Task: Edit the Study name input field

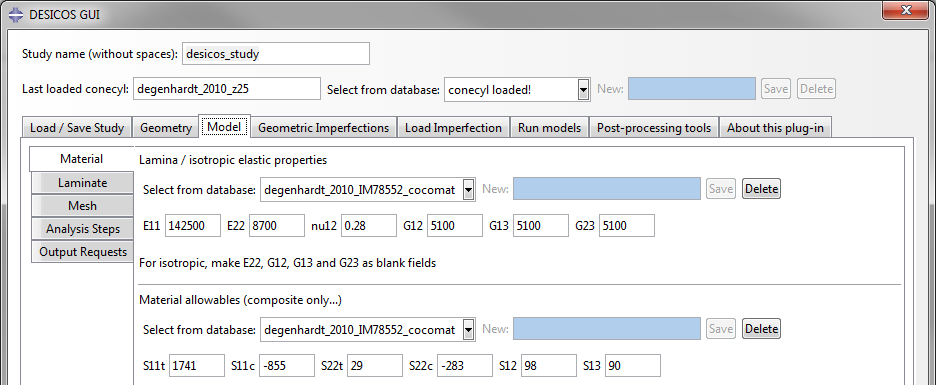Action: (276, 53)
